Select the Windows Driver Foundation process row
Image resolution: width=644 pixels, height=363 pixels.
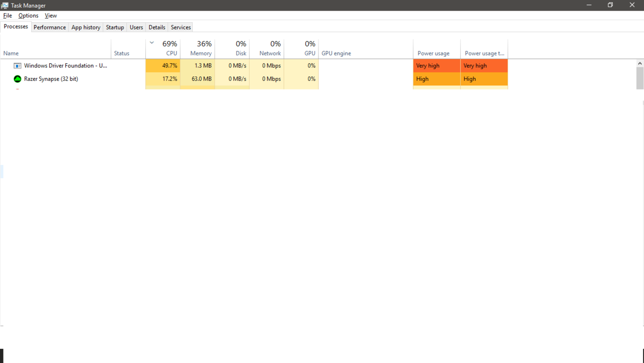254,66
